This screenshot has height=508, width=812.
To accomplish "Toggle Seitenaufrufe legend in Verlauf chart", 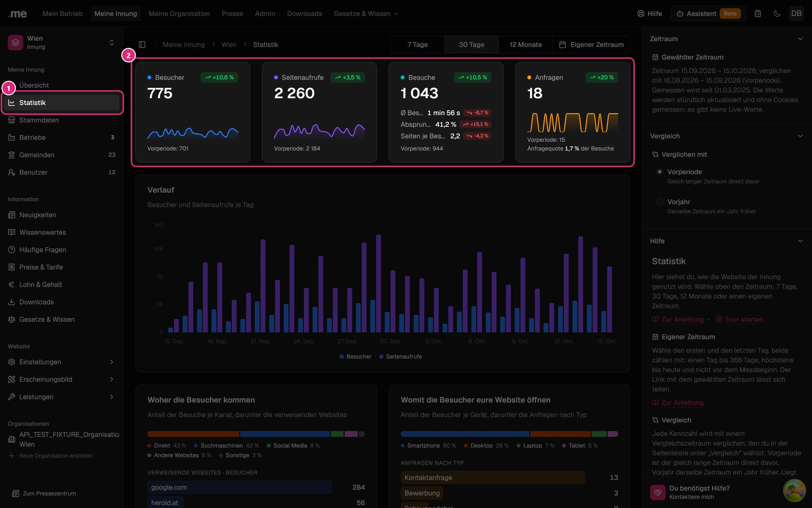I will 401,357.
